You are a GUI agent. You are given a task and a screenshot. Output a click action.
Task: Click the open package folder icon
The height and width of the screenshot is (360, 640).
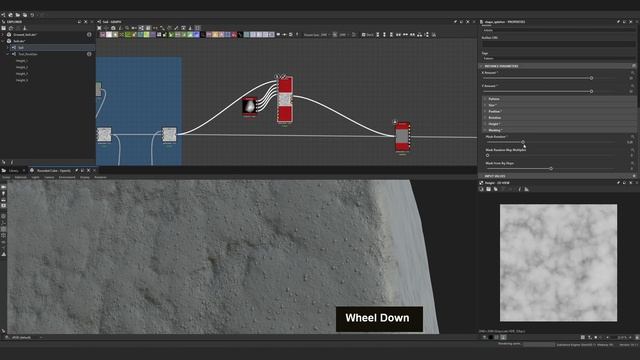click(18, 15)
